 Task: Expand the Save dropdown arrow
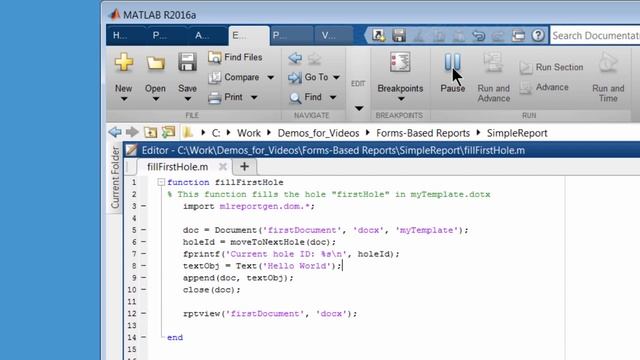coord(187,99)
